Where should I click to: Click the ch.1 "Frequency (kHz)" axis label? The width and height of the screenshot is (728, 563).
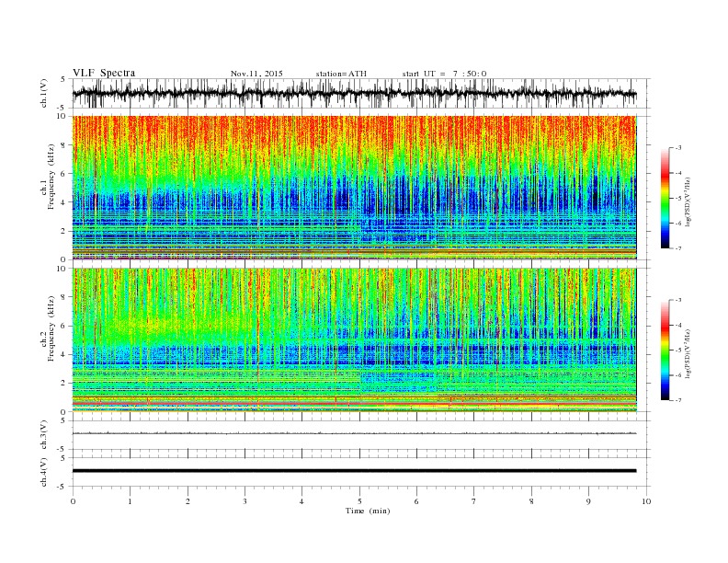pos(52,176)
